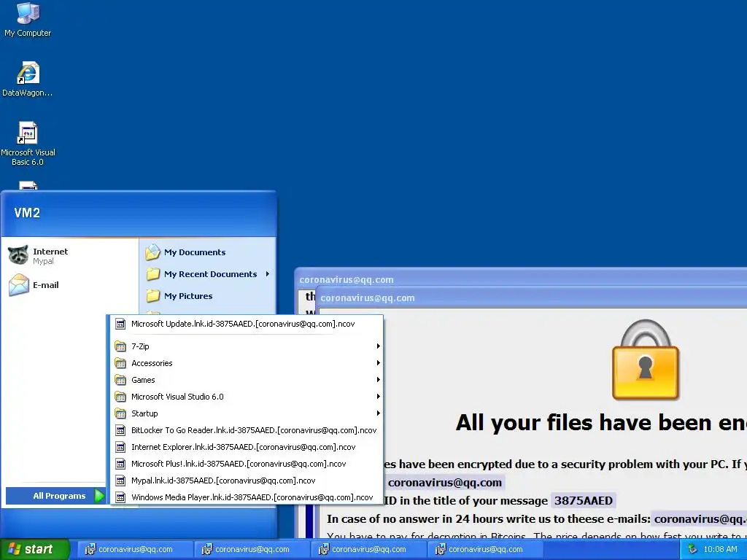Click the system tray icon beside the clock
This screenshot has width=747, height=560.
coord(693,549)
